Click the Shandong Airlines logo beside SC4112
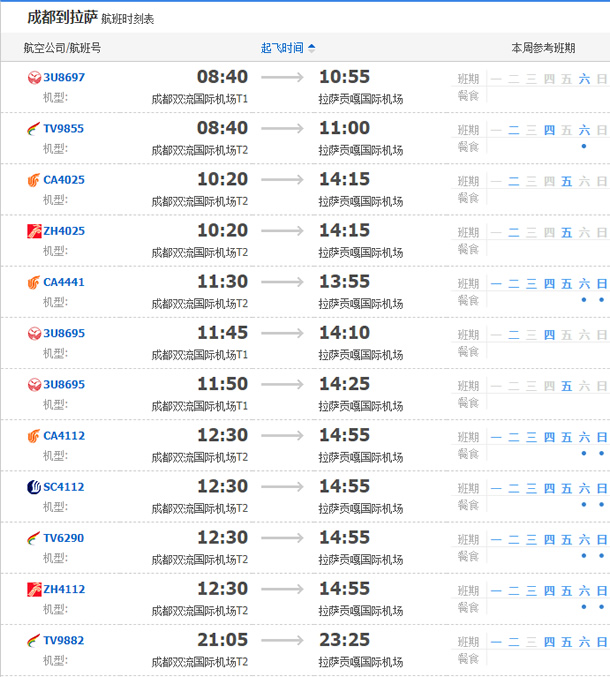The image size is (610, 677). pyautogui.click(x=34, y=487)
